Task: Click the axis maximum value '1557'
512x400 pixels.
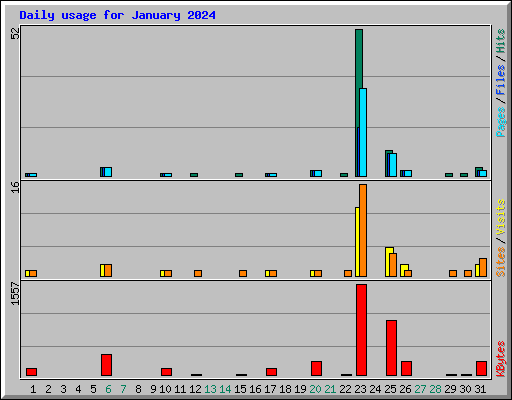Action: tap(15, 293)
